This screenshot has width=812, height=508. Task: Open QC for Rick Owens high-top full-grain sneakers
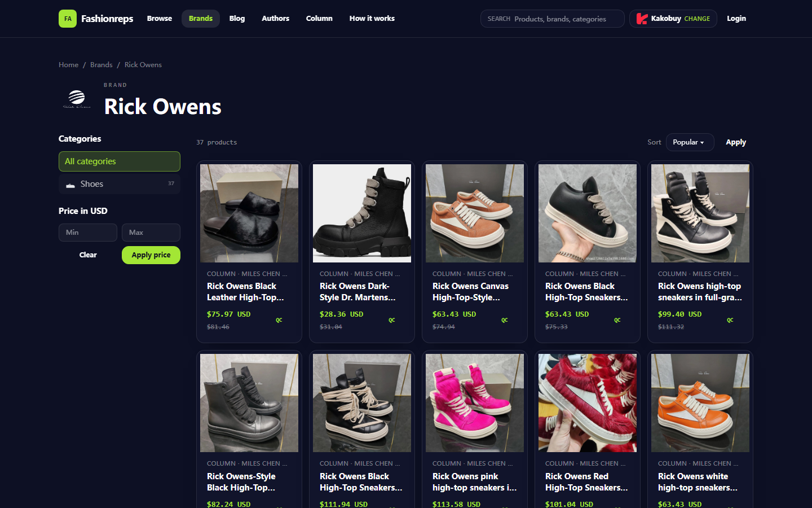tap(730, 320)
